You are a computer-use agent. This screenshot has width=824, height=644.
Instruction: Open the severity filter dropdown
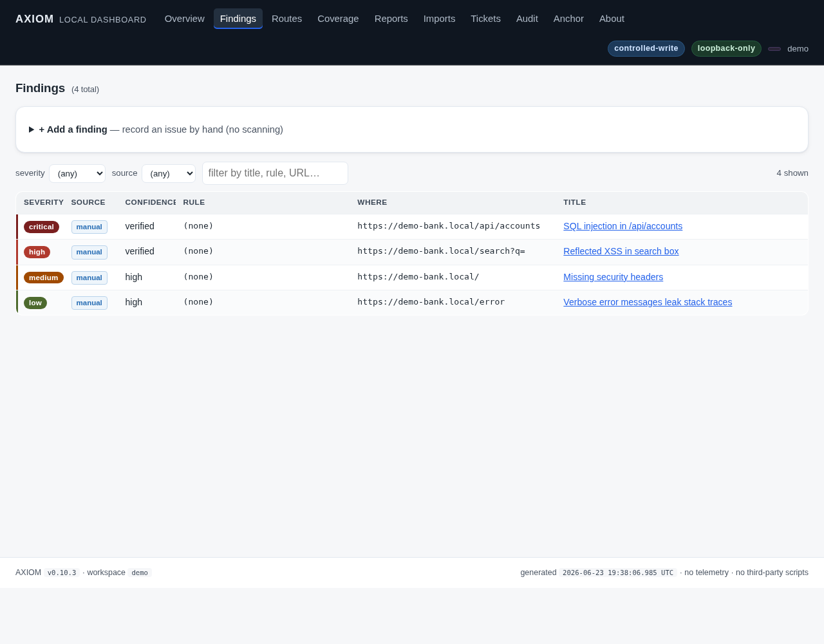77,173
